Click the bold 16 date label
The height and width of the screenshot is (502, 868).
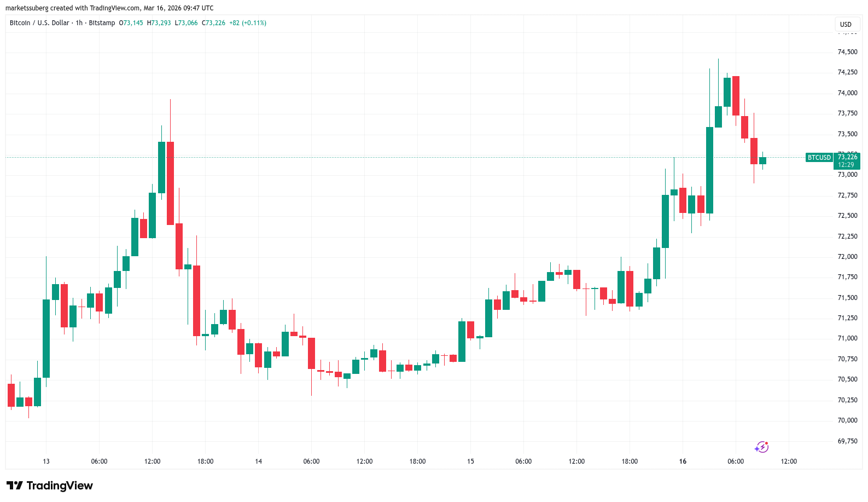[x=683, y=461]
